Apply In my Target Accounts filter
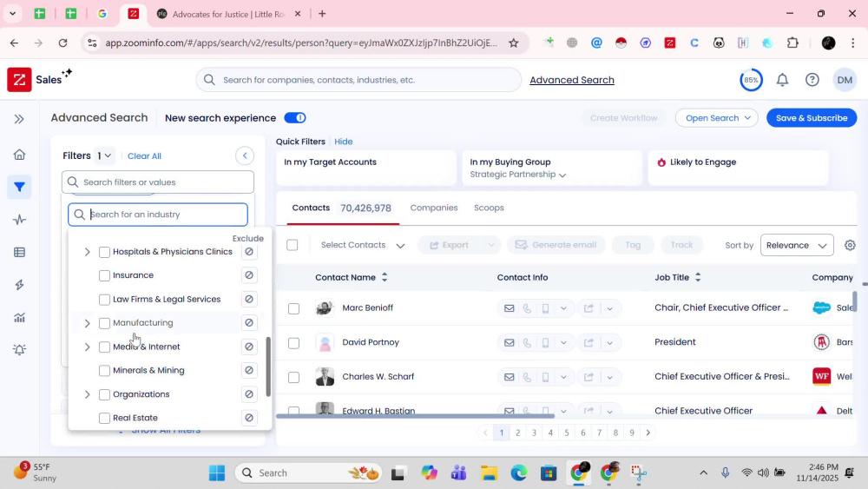This screenshot has width=868, height=489. 366,168
